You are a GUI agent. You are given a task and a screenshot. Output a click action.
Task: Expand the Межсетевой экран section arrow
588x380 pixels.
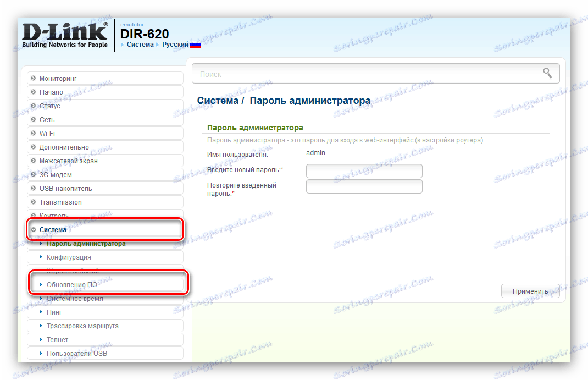[x=34, y=161]
